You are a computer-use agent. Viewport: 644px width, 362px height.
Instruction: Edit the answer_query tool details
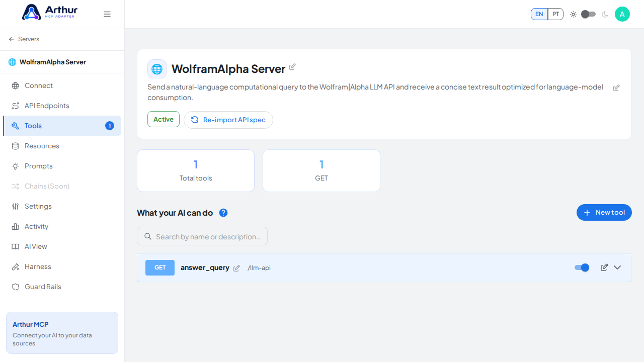(604, 267)
